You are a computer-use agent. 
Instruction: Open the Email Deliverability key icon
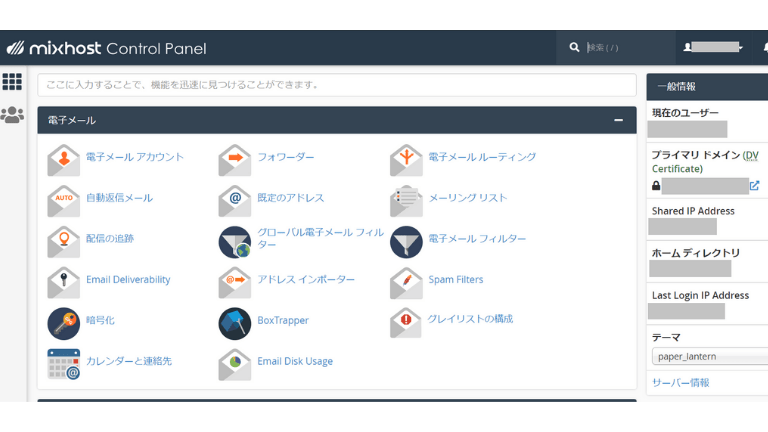click(64, 283)
